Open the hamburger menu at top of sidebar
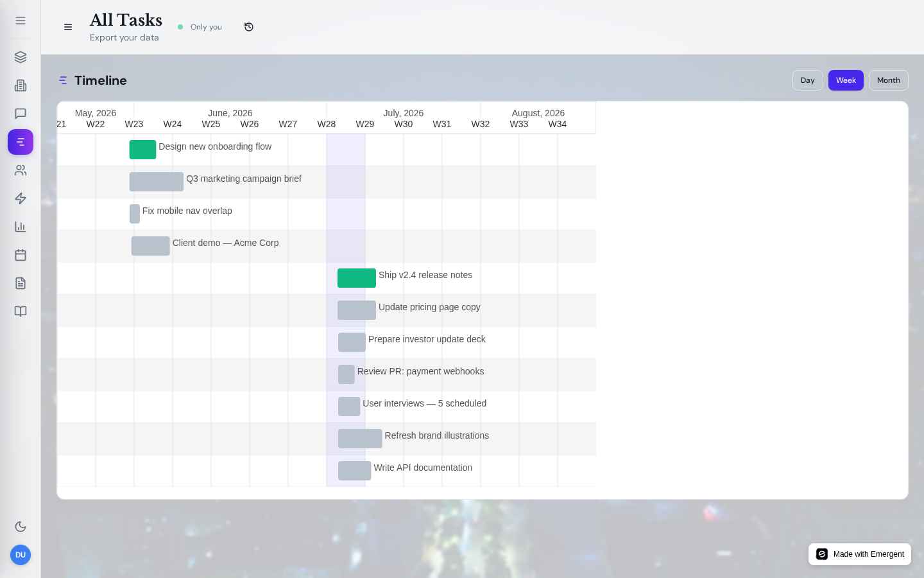Image resolution: width=924 pixels, height=578 pixels. (x=21, y=21)
